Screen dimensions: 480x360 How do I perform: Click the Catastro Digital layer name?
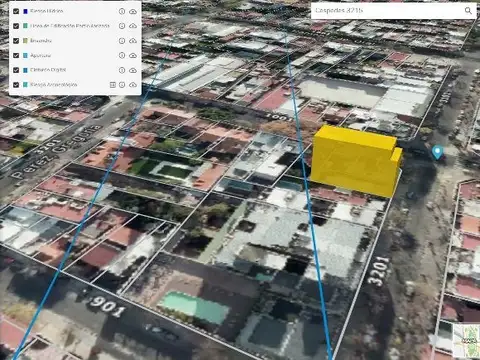click(x=48, y=70)
